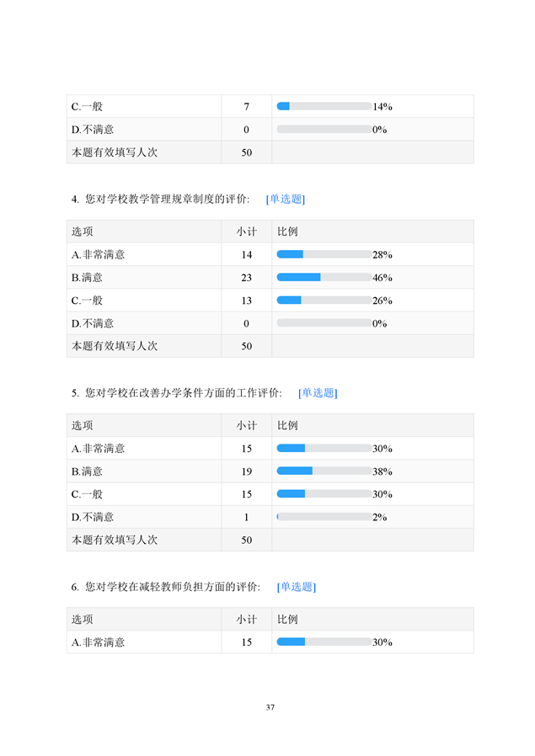Click the 14% progress bar for C.一般
This screenshot has width=535, height=756.
324,106
